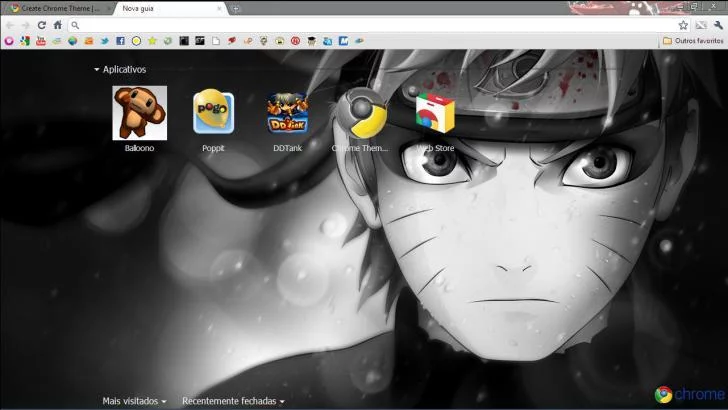Click the Poppit app label

pyautogui.click(x=213, y=148)
